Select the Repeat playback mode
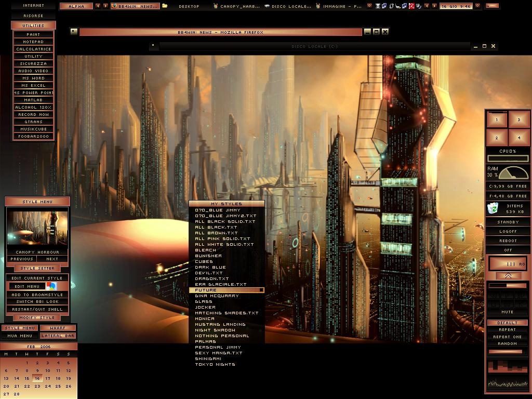Screen dimensions: 532x399 click(x=508, y=330)
